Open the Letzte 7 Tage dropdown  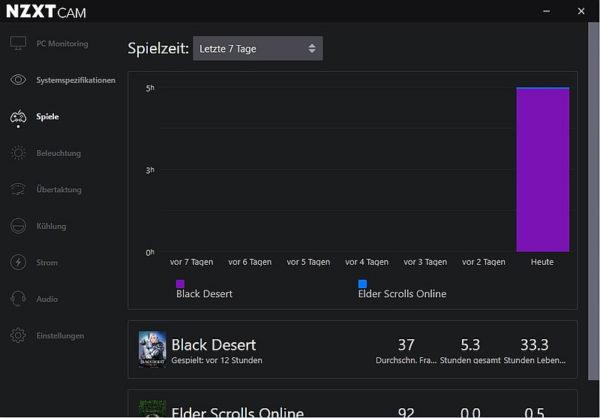pos(258,48)
